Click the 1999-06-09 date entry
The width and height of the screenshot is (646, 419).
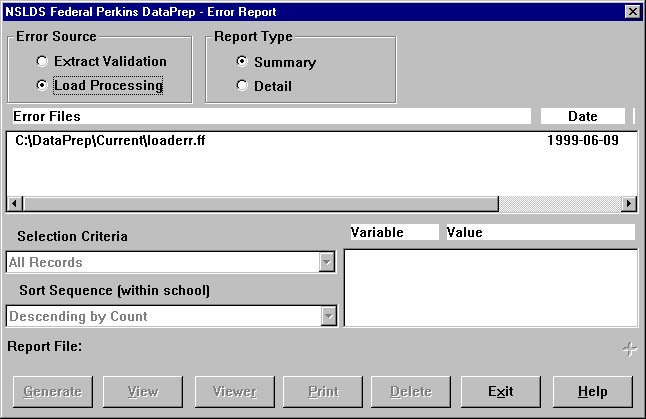point(583,140)
